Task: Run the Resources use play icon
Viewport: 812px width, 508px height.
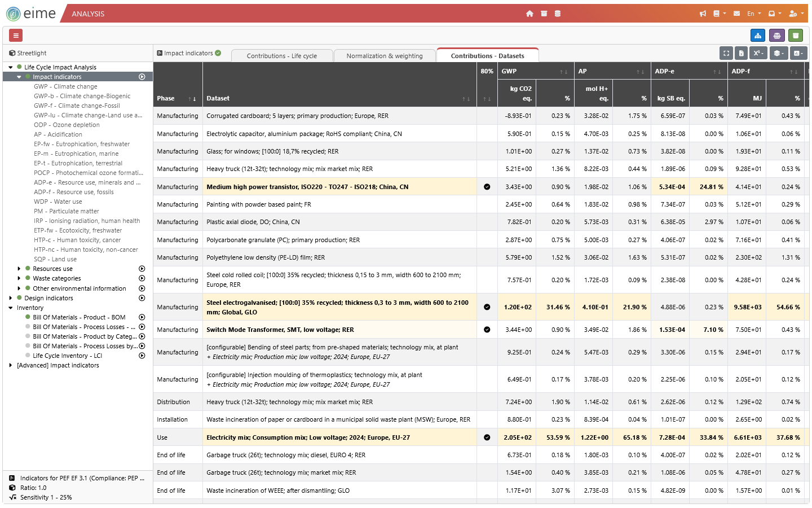Action: (x=142, y=269)
